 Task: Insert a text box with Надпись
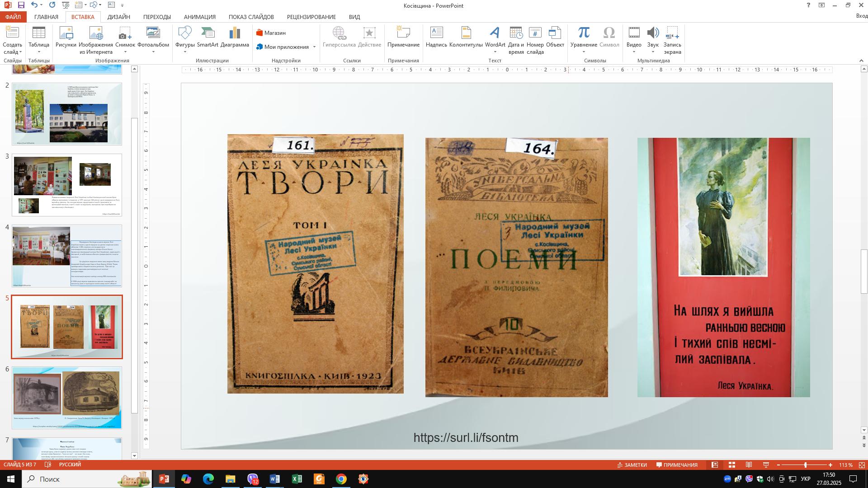click(x=436, y=37)
